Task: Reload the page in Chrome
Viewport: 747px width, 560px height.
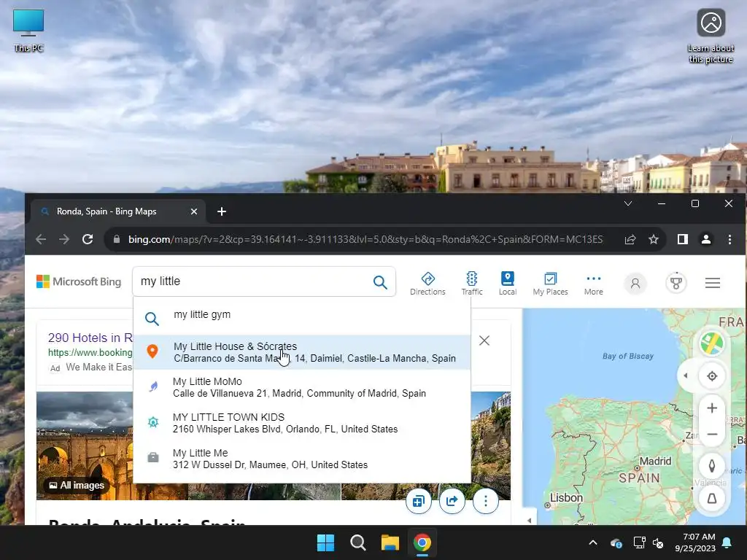Action: tap(88, 239)
